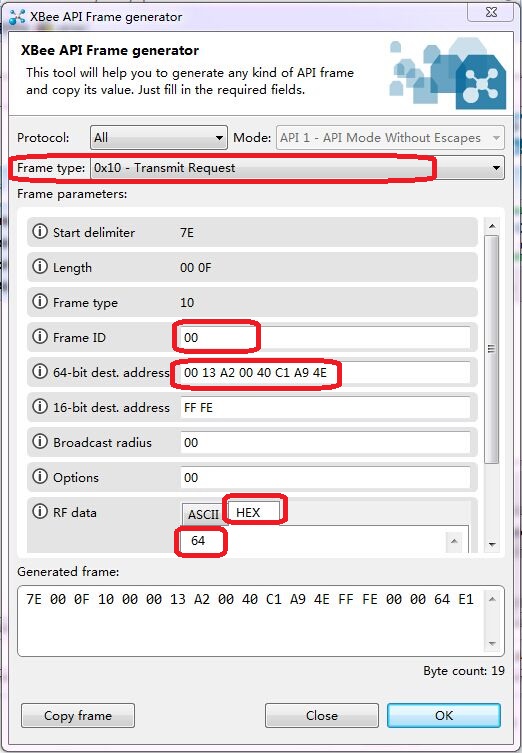Click Generated frame scroll up arrow
Image resolution: width=522 pixels, height=753 pixels.
click(x=492, y=599)
